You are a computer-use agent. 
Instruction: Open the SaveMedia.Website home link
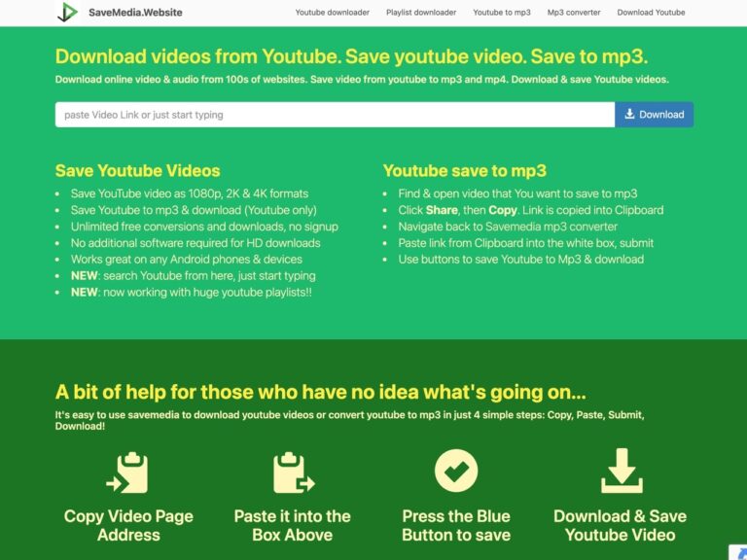(x=135, y=13)
